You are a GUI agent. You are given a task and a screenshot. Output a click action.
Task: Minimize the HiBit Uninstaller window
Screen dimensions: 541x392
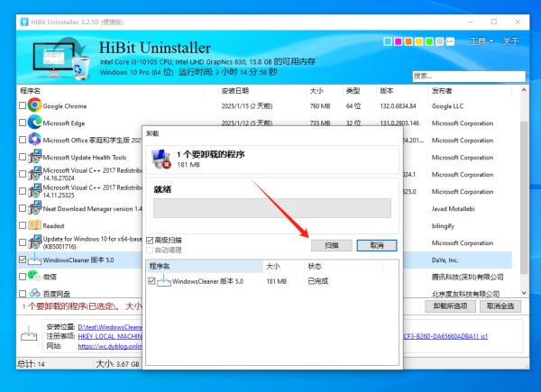point(471,22)
